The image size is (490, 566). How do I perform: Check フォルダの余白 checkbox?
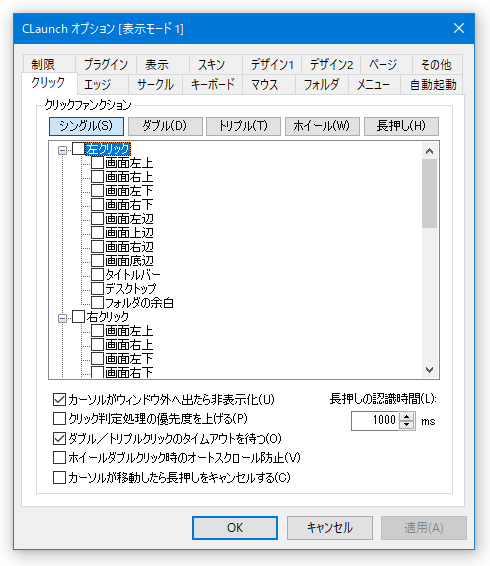coord(97,302)
